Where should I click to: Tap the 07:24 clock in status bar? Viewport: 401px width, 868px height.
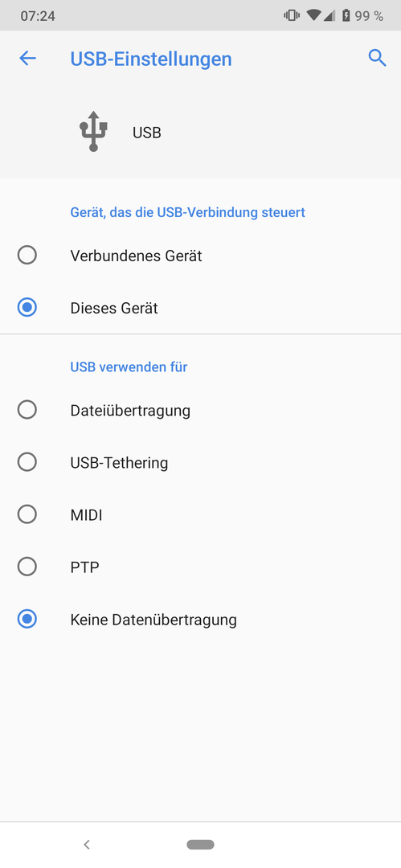[x=38, y=15]
